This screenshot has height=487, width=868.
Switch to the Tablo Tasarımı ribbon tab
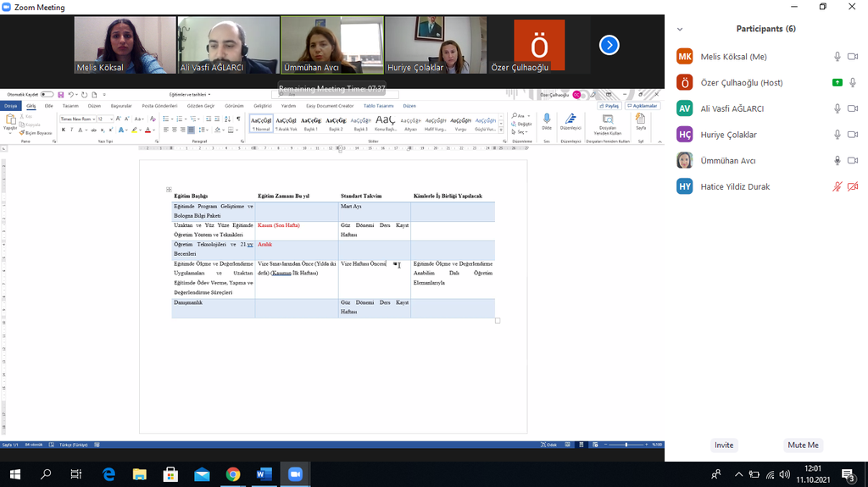pyautogui.click(x=378, y=106)
